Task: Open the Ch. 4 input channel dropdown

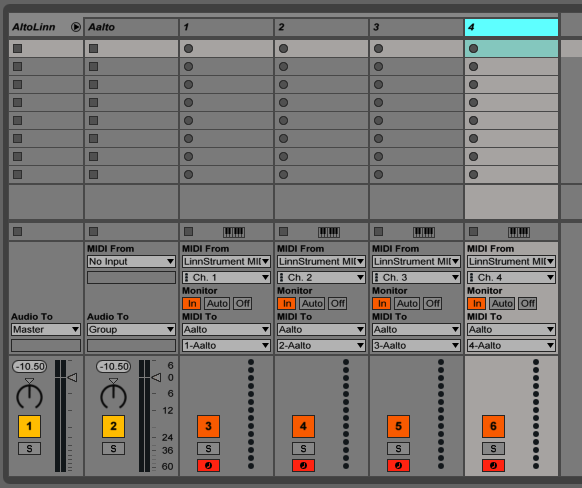Action: coord(511,278)
